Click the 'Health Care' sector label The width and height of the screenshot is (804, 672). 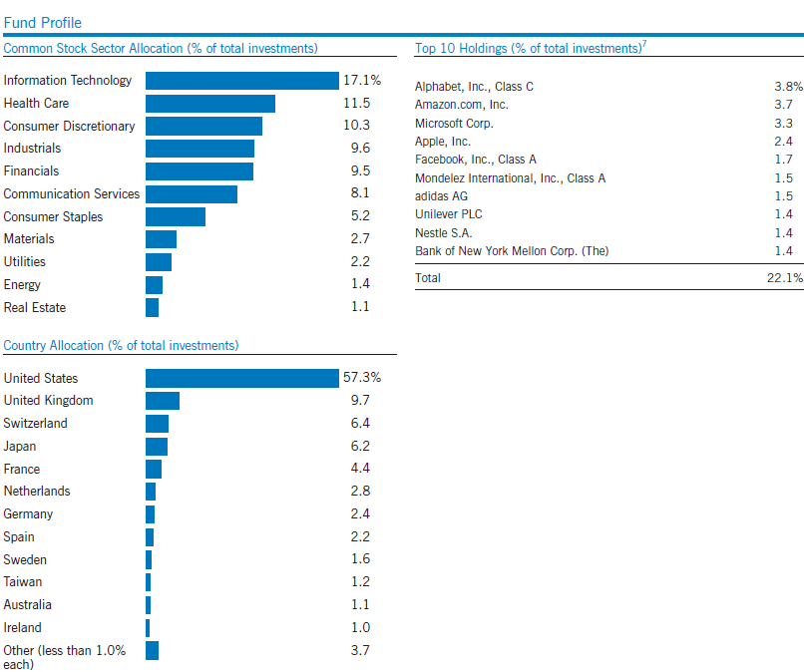[x=36, y=103]
